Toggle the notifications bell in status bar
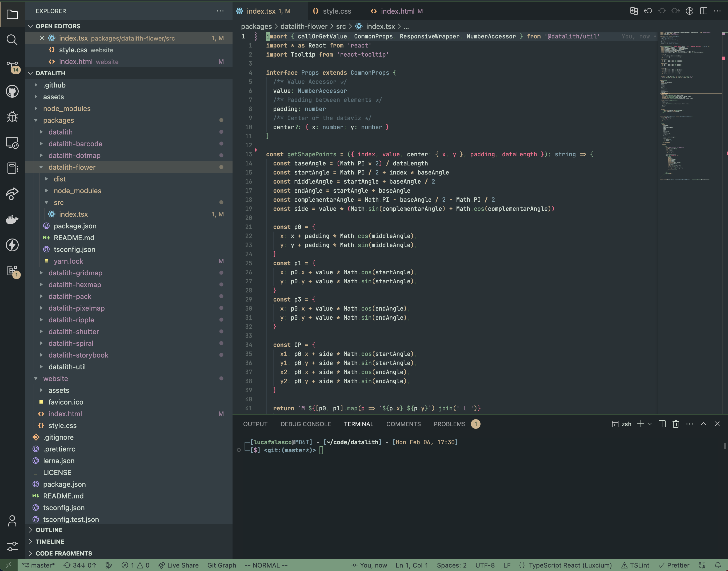 [717, 565]
